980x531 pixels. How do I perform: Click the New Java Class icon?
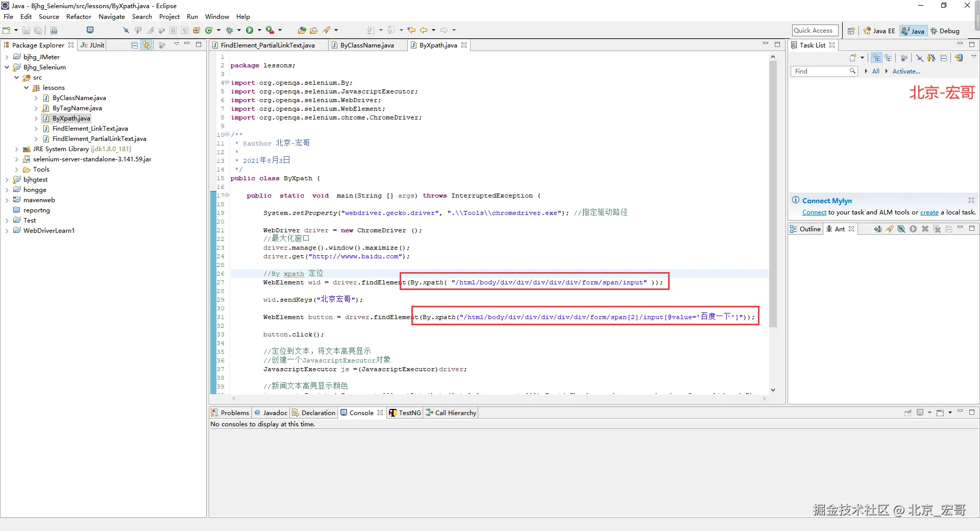tap(209, 31)
